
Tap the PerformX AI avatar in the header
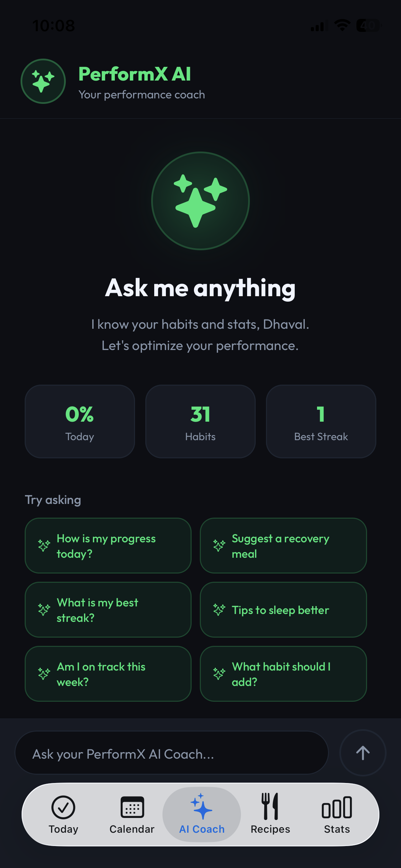[43, 81]
